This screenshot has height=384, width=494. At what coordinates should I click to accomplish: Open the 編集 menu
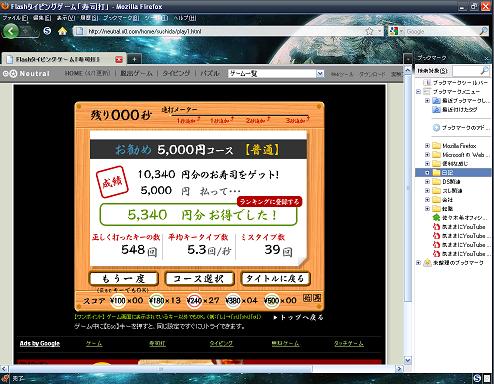[42, 18]
